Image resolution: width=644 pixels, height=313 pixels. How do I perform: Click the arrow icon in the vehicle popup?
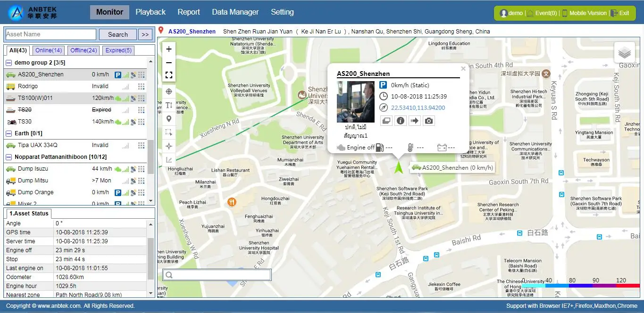[x=414, y=121]
